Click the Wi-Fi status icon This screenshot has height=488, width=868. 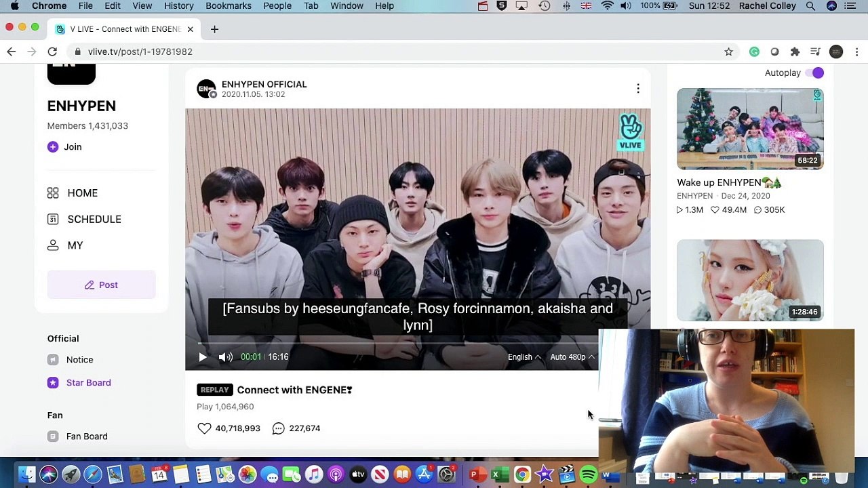(608, 5)
